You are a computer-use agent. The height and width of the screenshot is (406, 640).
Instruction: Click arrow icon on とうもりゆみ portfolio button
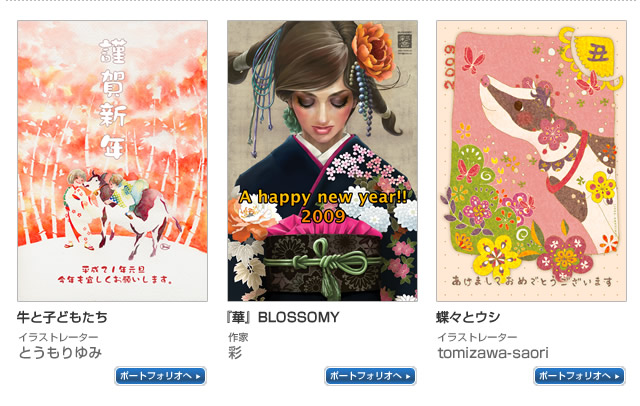pyautogui.click(x=198, y=376)
